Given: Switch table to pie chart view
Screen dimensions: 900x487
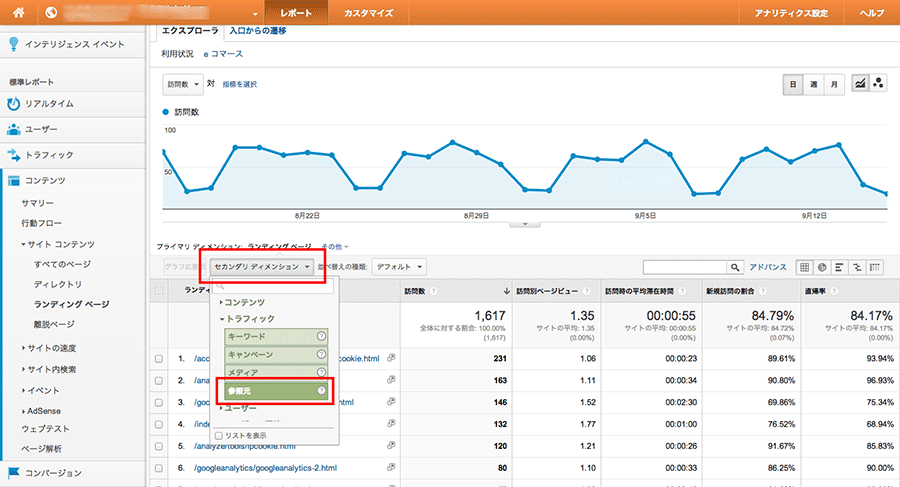Looking at the screenshot, I should coord(822,267).
